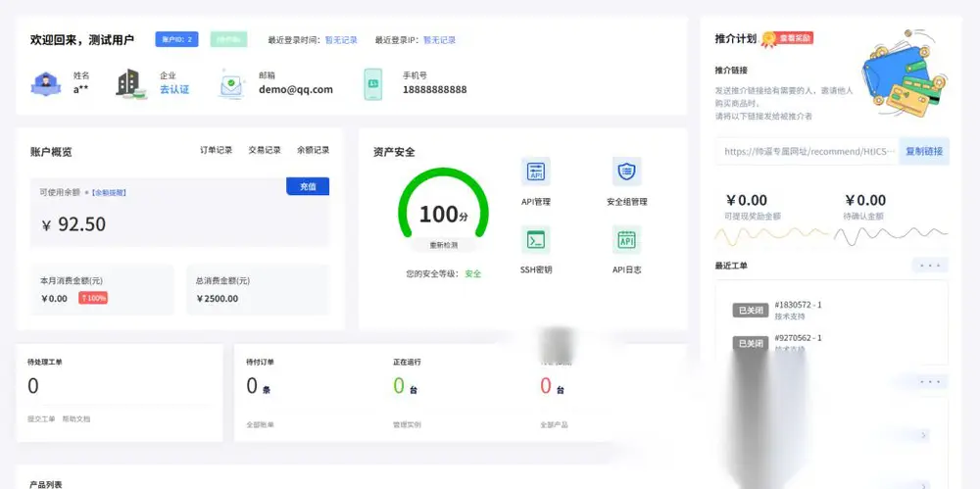Click the ¥2500.00 total spending value
Screen dimensions: 980x489
coord(217,298)
